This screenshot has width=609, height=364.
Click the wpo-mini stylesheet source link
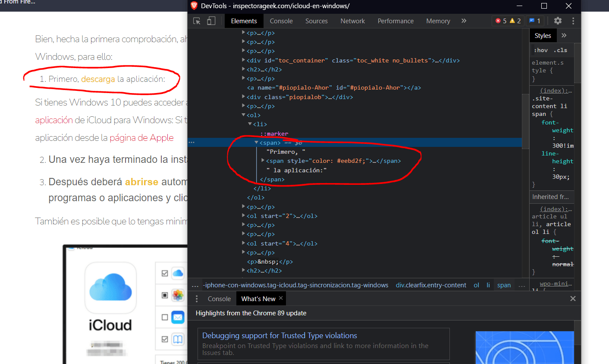click(556, 283)
